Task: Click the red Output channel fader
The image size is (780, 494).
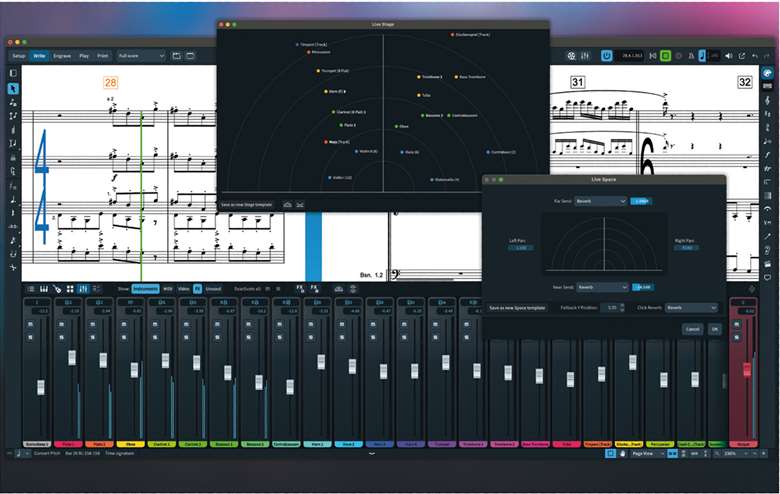Action: coord(746,369)
